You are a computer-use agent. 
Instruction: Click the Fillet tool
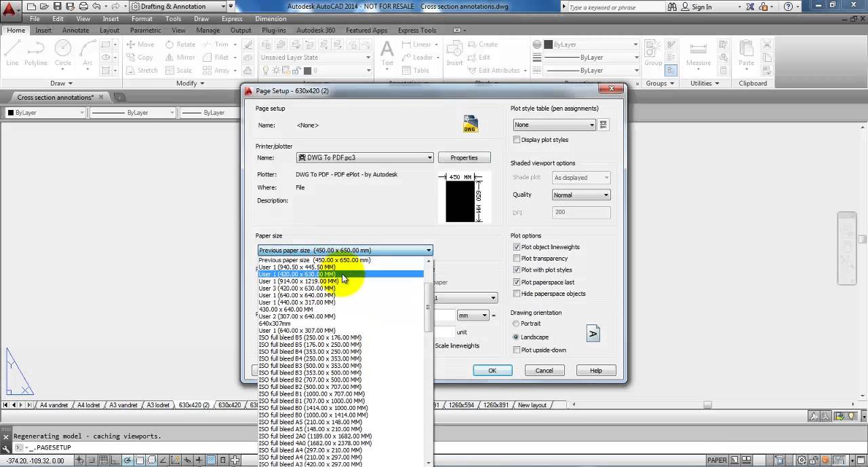(216, 58)
